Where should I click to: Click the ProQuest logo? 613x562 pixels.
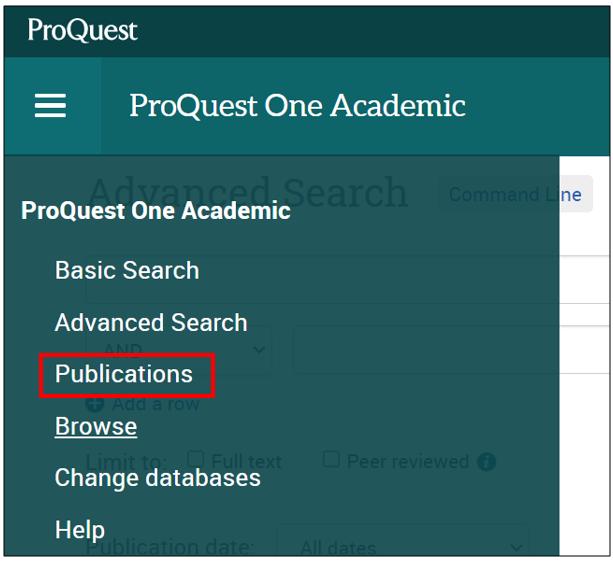click(x=82, y=30)
